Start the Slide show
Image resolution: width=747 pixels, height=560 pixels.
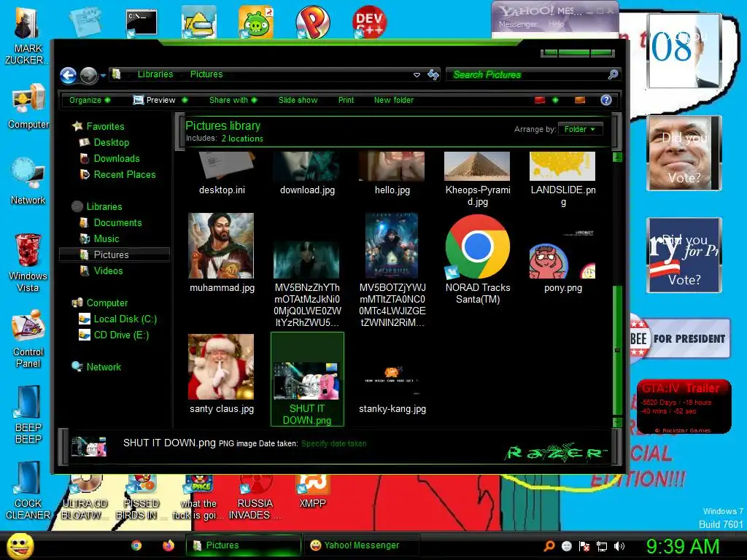(298, 100)
